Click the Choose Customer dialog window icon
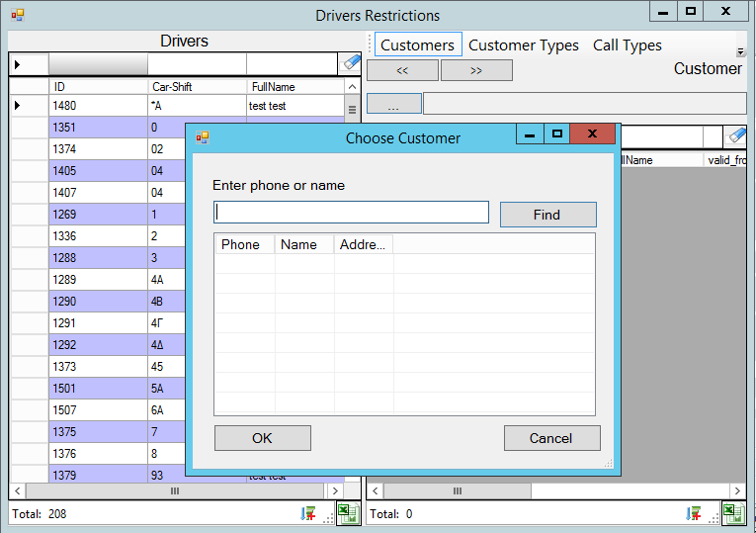Screen dimensions: 756x533 tap(203, 137)
